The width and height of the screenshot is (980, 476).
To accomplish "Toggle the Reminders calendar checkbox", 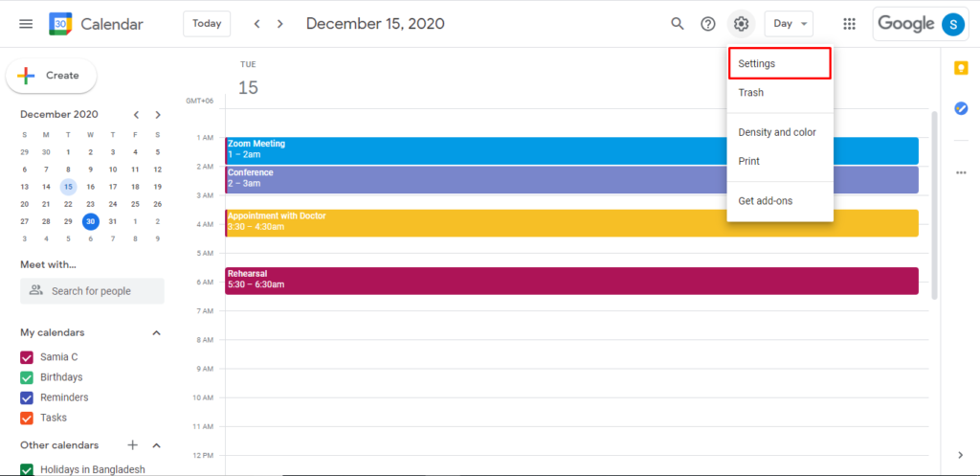I will [x=26, y=397].
